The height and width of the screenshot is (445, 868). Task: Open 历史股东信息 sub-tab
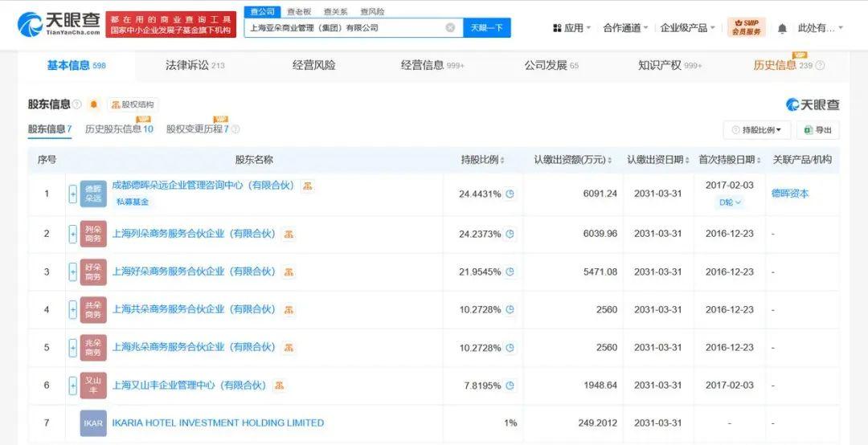[x=119, y=129]
